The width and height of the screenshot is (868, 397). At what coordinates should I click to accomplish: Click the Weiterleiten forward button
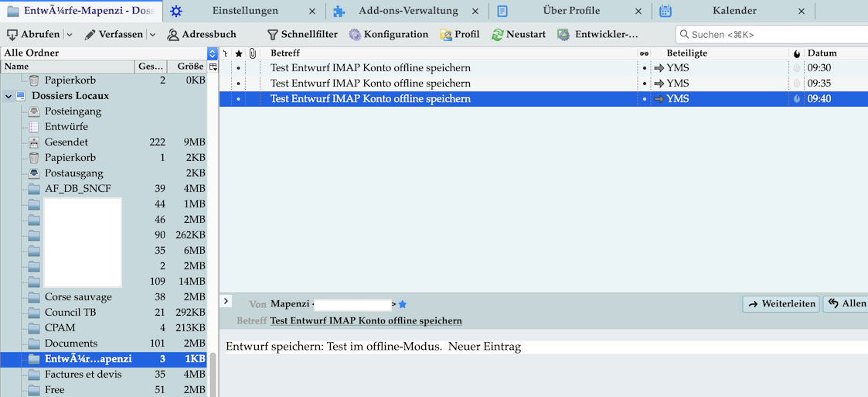tap(781, 304)
